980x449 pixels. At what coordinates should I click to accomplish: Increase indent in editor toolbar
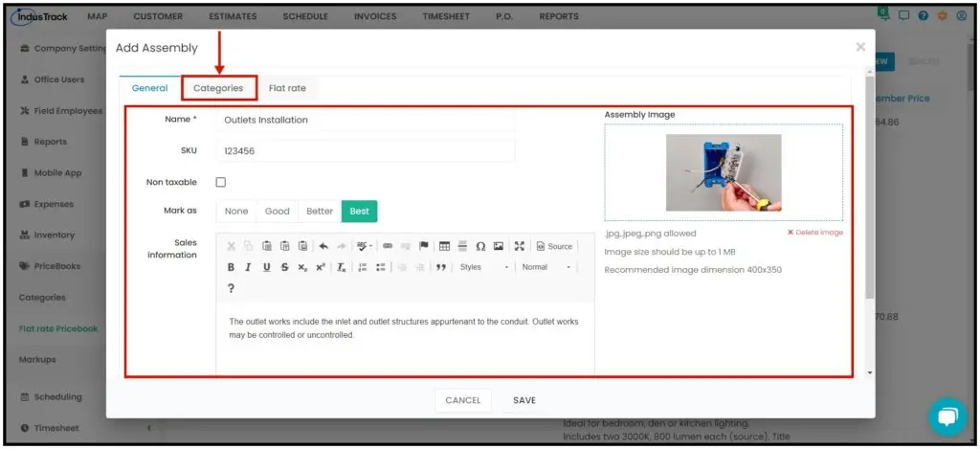pos(419,267)
